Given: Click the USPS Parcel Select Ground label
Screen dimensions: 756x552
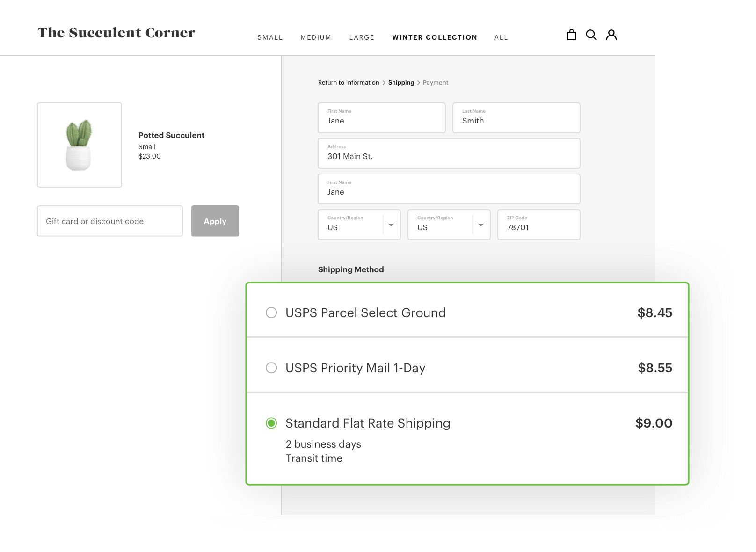Looking at the screenshot, I should point(366,312).
